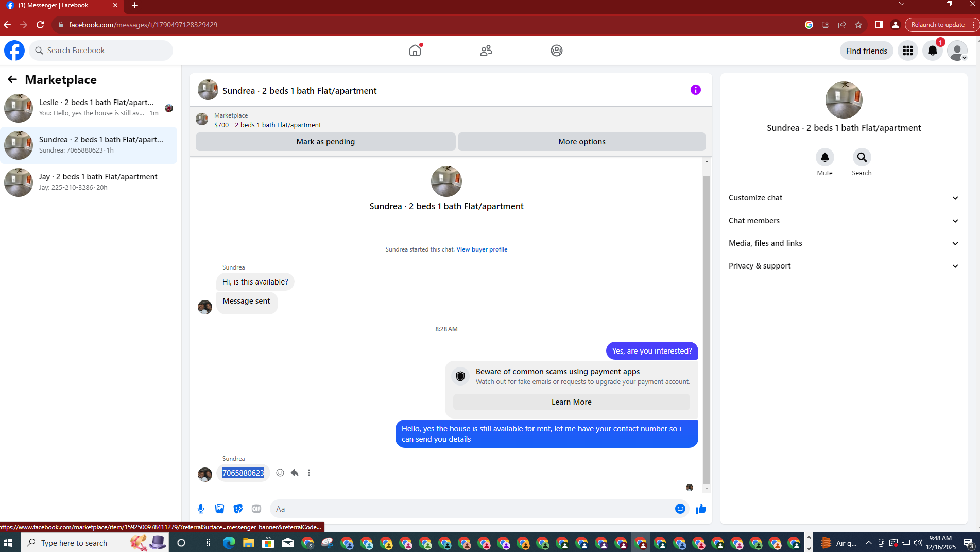Expand the Customize chat section

[844, 198]
